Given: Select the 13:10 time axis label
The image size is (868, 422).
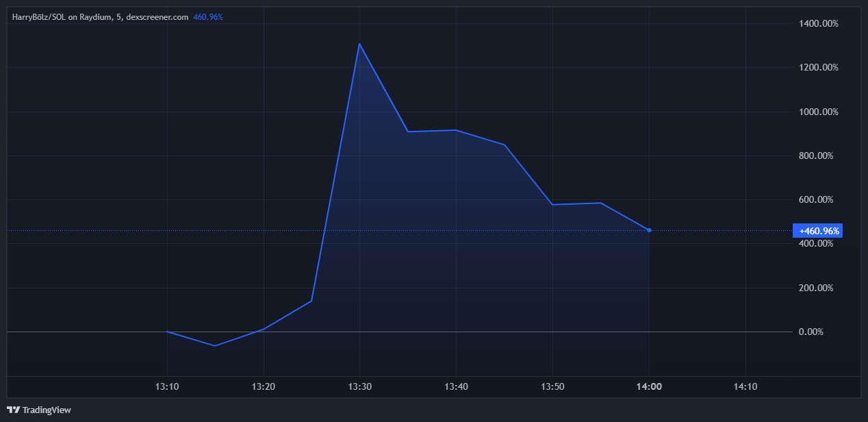Looking at the screenshot, I should [x=167, y=386].
